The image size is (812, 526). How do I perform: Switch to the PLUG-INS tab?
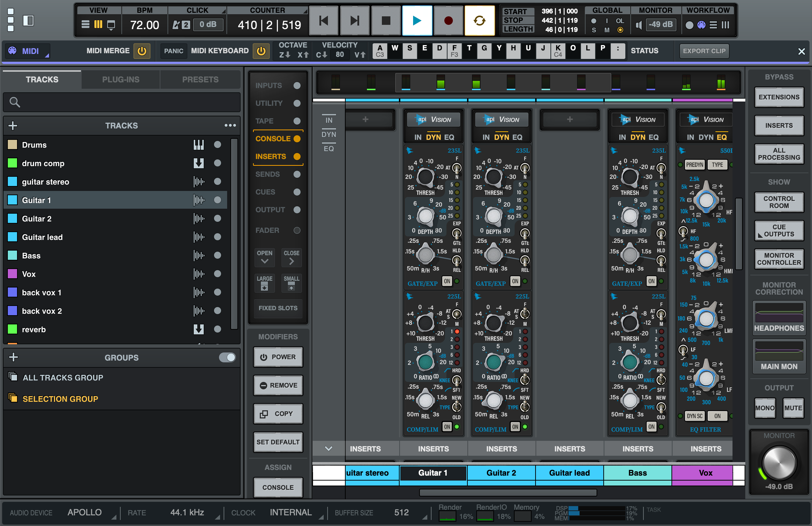point(121,79)
